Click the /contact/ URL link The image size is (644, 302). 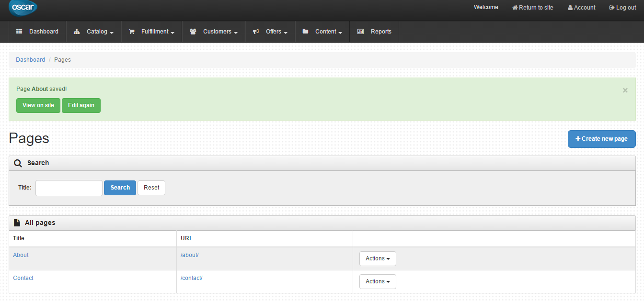pos(192,278)
